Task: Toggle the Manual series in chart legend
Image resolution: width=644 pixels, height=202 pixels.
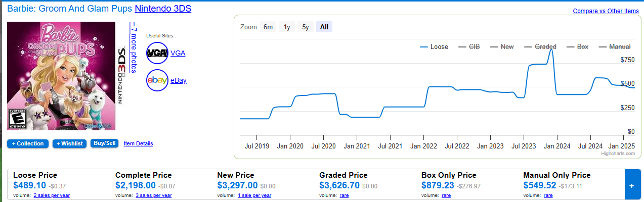Action: [614, 46]
